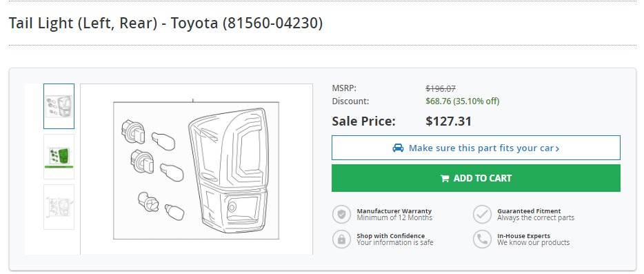Viewport: 644px width, 274px height.
Task: Select the first tail light line-drawing thumbnail
Action: [59, 106]
